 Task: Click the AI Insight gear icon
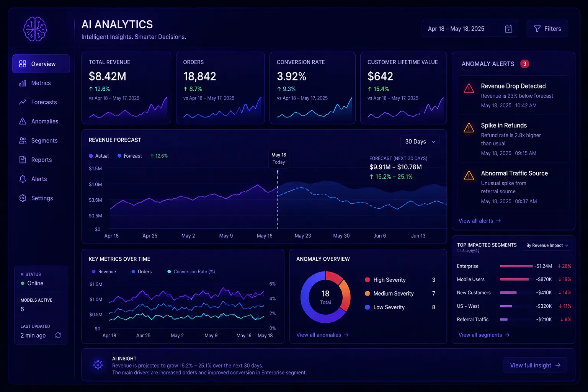tap(98, 365)
